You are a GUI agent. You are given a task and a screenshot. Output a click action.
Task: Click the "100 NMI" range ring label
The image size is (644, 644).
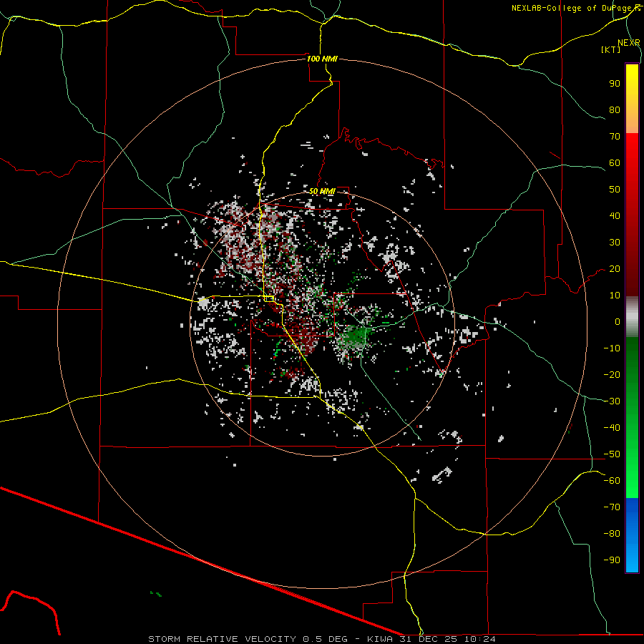(322, 59)
